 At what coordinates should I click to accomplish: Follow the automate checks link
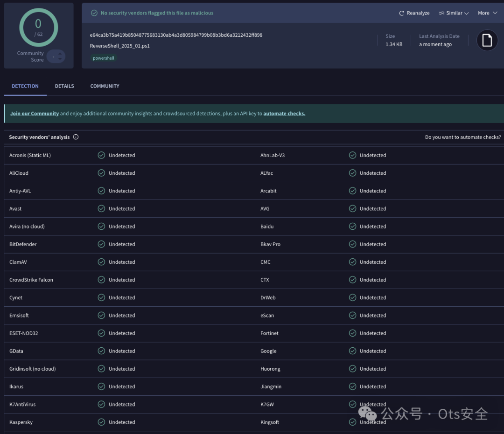tap(284, 114)
